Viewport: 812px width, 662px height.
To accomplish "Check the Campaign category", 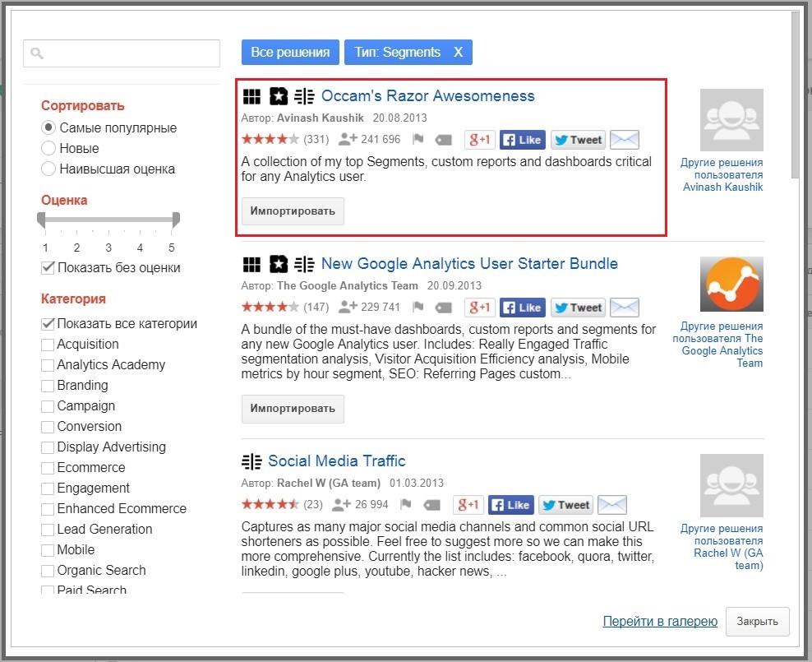I will click(48, 406).
